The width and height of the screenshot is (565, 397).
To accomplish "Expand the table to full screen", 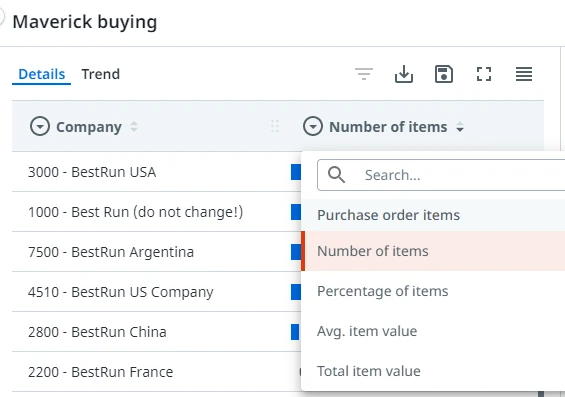I will [484, 74].
